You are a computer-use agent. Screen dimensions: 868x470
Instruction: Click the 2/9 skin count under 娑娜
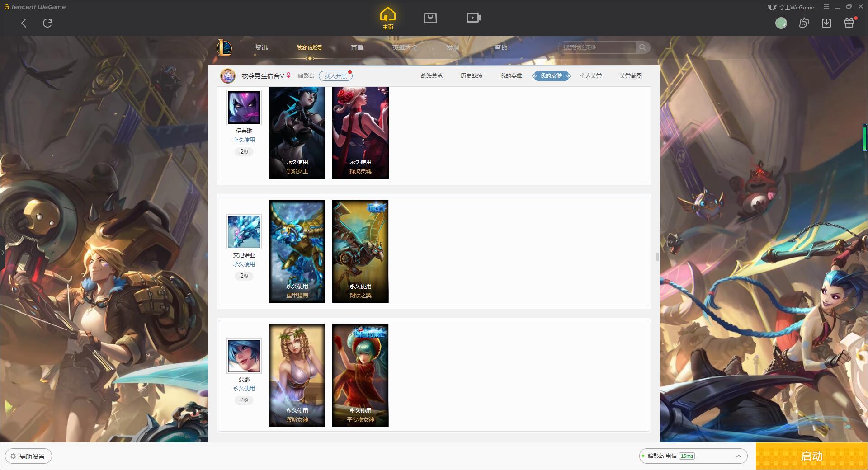tap(244, 400)
